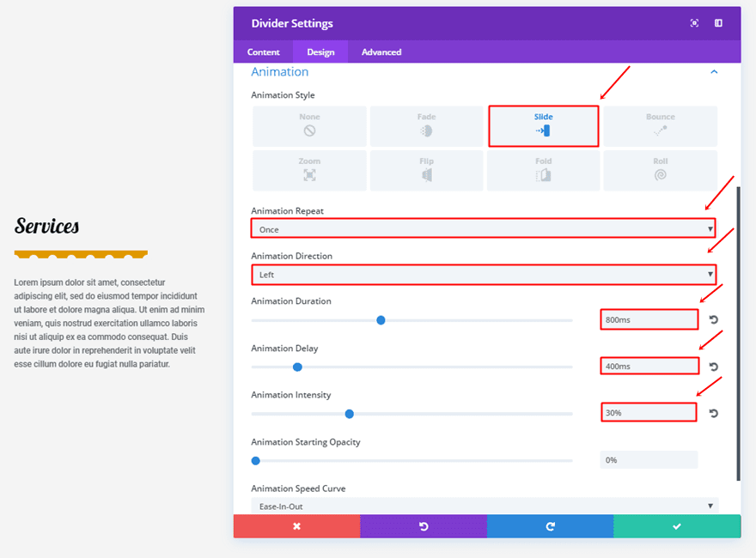Pick the Roll animation style
The width and height of the screenshot is (756, 558).
point(660,170)
